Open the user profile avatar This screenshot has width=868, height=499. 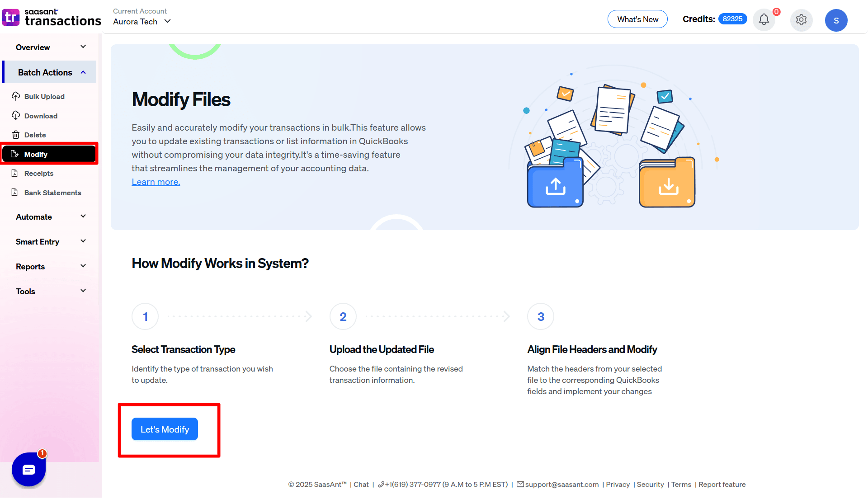[836, 20]
